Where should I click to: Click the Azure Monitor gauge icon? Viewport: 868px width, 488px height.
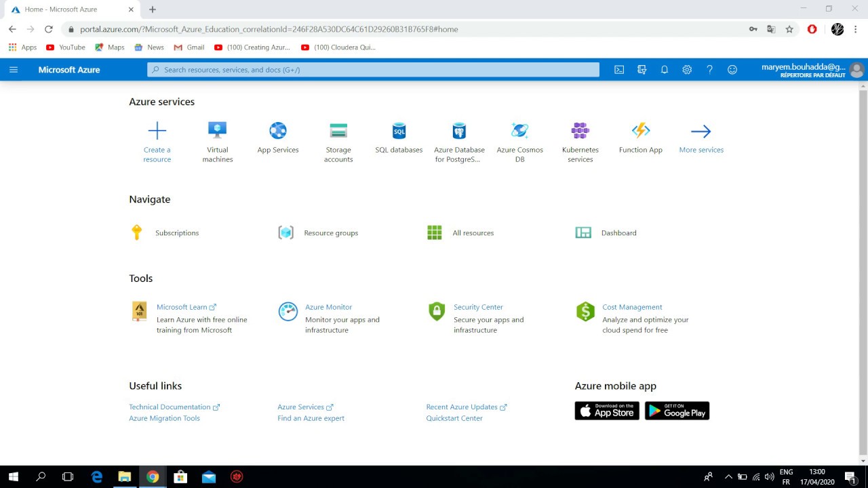click(x=288, y=312)
